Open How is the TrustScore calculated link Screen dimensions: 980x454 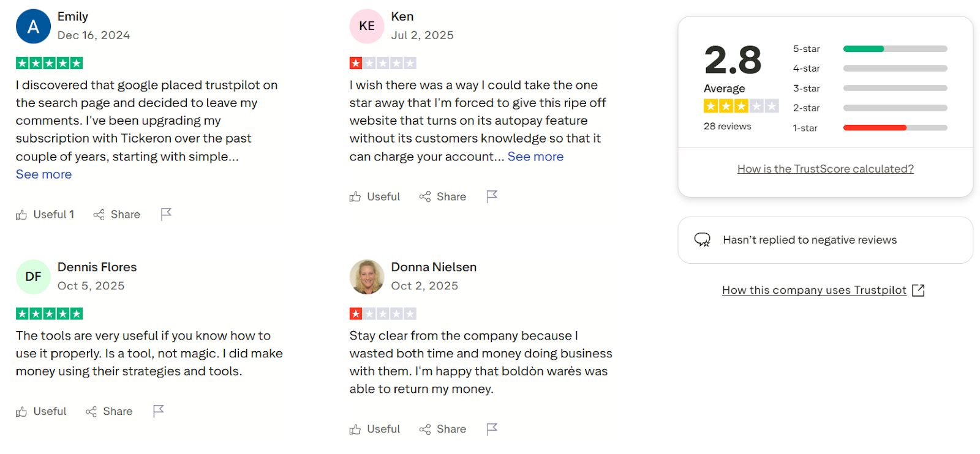point(825,169)
